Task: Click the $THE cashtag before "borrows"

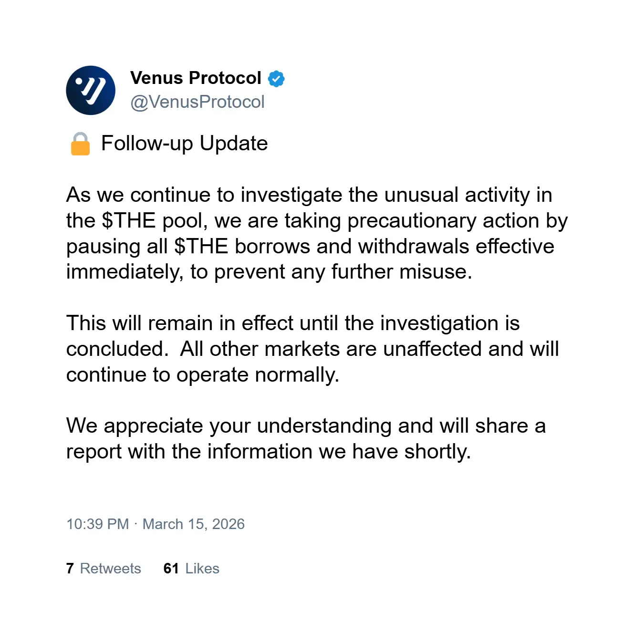Action: (x=201, y=247)
